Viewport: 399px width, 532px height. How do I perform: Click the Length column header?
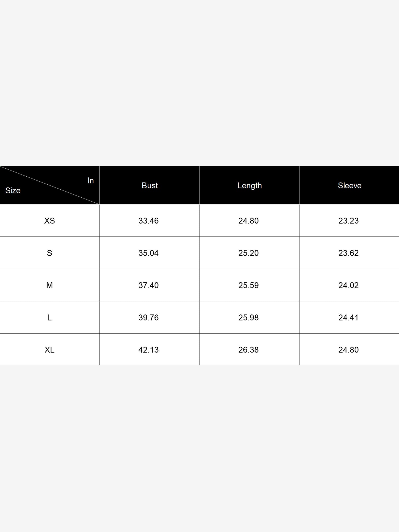[250, 186]
